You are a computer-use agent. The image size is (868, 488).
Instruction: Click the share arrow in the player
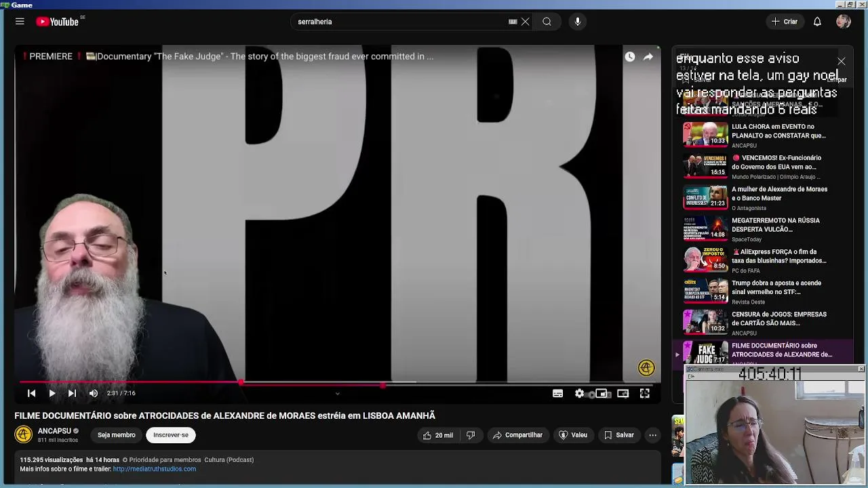pyautogui.click(x=648, y=57)
